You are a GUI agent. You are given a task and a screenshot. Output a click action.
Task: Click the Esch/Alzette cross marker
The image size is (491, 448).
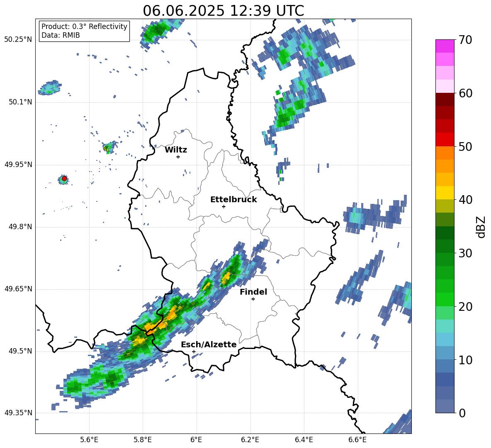194,351
